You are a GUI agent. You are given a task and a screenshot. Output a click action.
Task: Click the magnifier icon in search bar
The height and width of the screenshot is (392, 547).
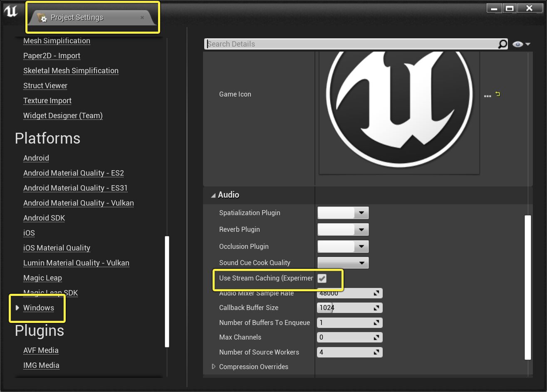click(x=502, y=44)
